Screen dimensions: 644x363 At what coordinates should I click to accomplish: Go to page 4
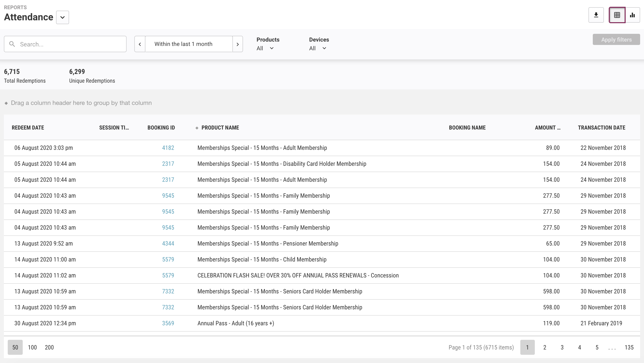(580, 347)
